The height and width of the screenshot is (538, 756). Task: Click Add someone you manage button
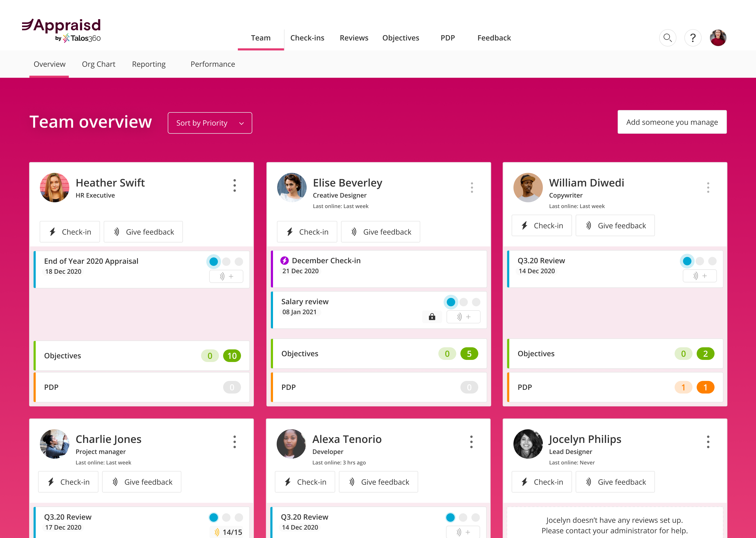(671, 122)
